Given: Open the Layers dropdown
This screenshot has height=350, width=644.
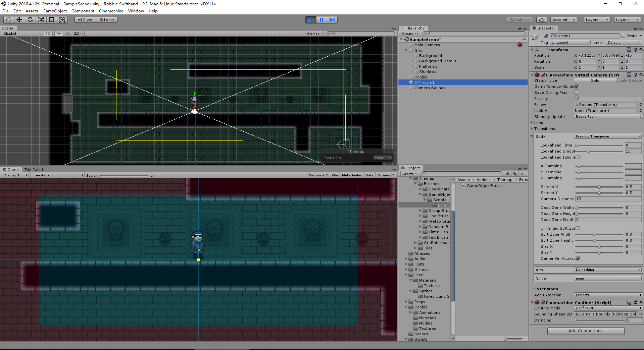Looking at the screenshot, I should coord(597,20).
